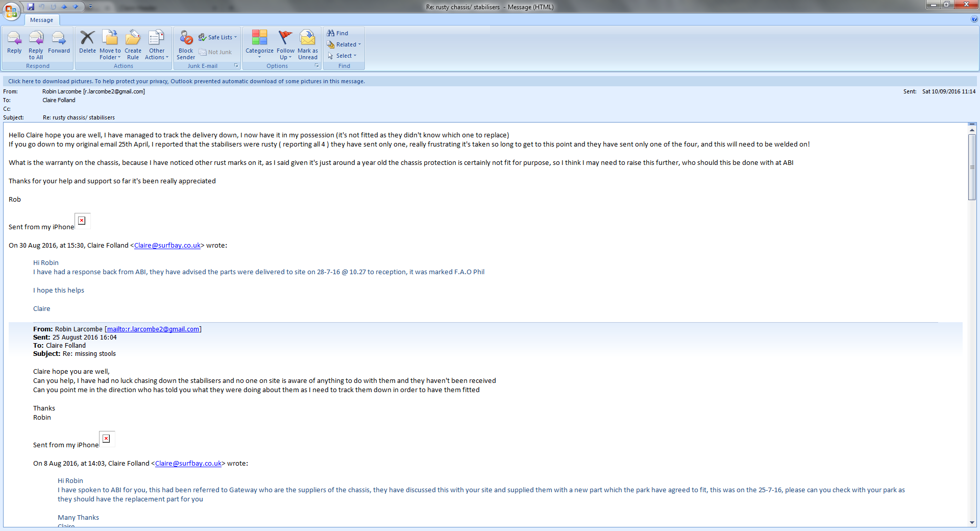Create a rule from this message
Image resolution: width=980 pixels, height=531 pixels.
coord(133,45)
